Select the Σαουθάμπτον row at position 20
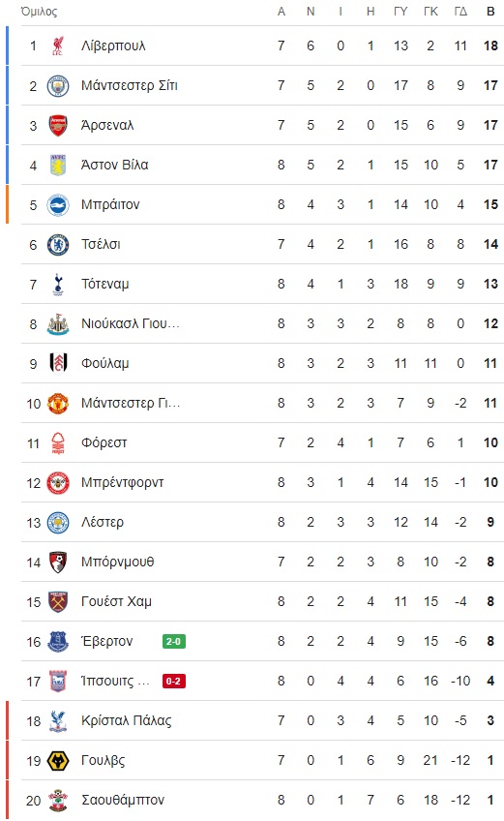 pyautogui.click(x=262, y=801)
